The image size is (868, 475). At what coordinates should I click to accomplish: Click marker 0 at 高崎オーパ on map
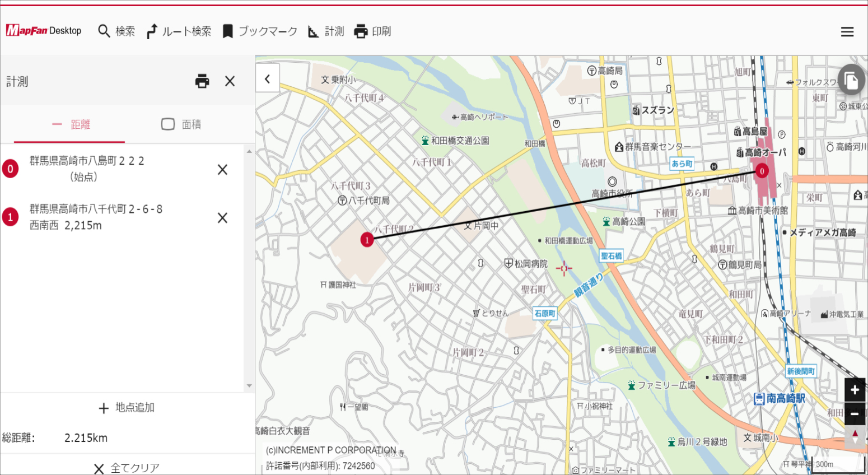[762, 171]
